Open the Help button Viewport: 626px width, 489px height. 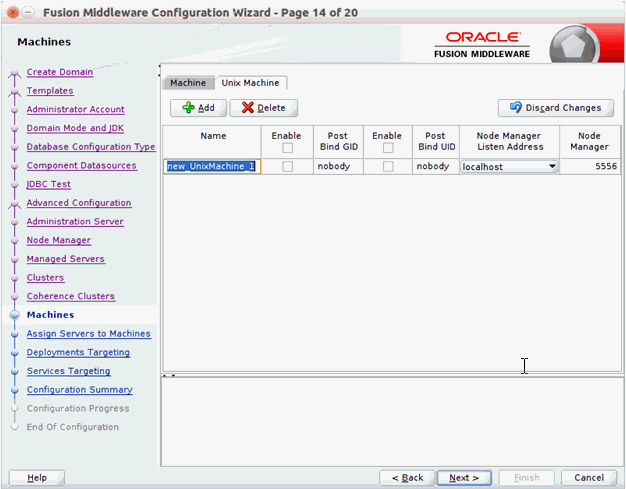click(37, 477)
